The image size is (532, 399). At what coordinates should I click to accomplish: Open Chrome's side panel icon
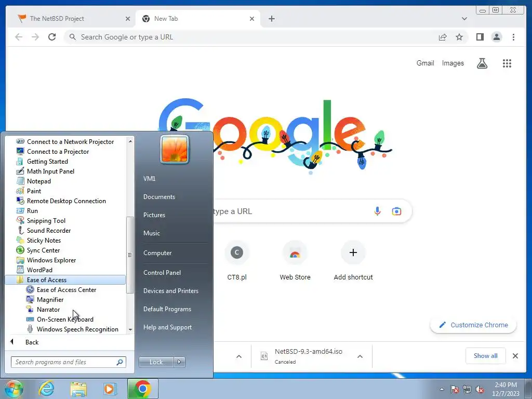tap(480, 37)
